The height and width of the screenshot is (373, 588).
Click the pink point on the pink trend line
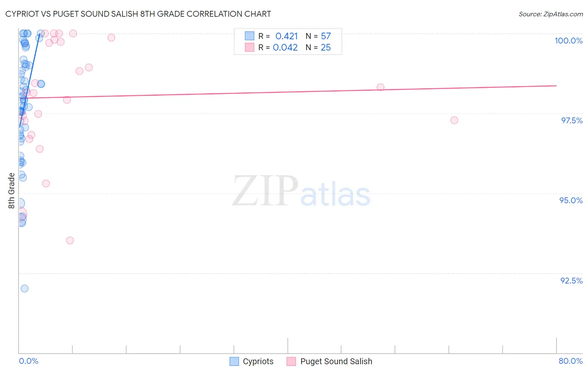(381, 87)
